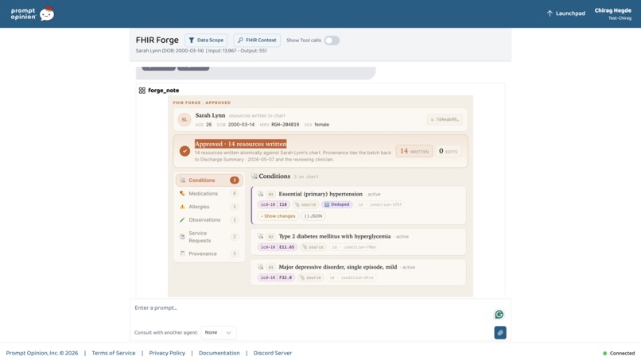The height and width of the screenshot is (364, 641).
Task: Click the Deduped badge
Action: point(337,205)
